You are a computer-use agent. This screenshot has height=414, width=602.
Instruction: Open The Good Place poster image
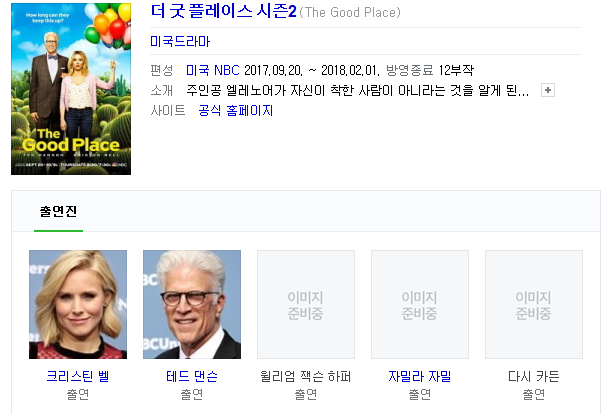tap(71, 89)
